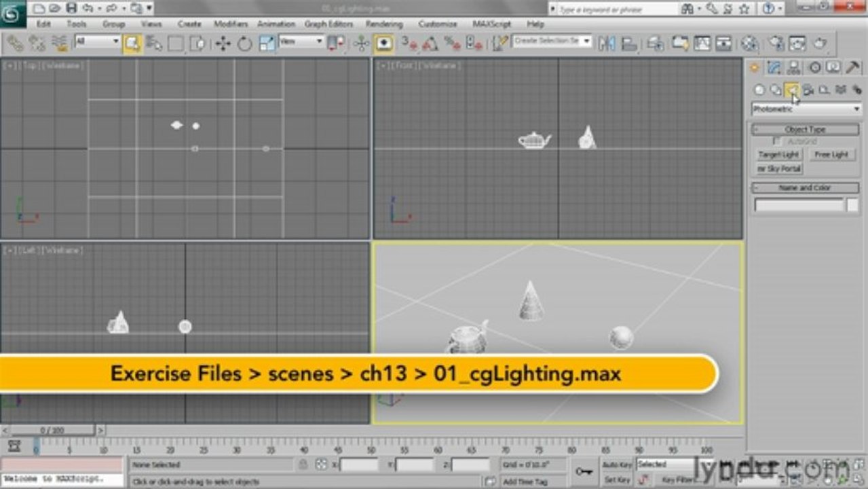Screen dimensions: 868x489
Task: Click the Render Production teapot icon
Action: 820,43
